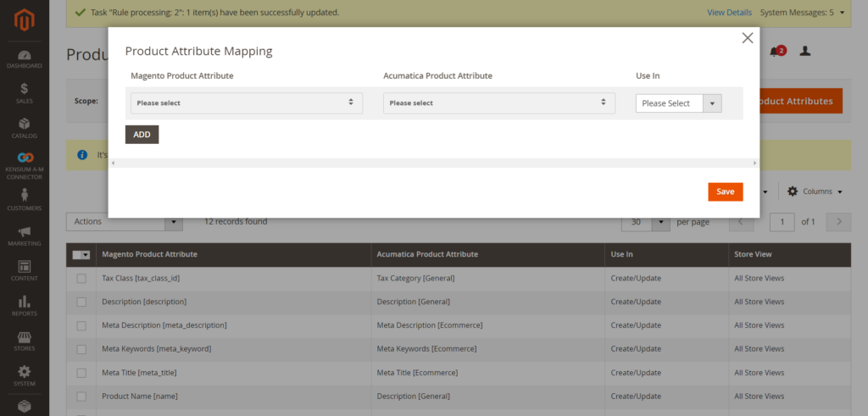Click the dialog scrollbar left arrow
This screenshot has width=868, height=416.
[x=113, y=164]
